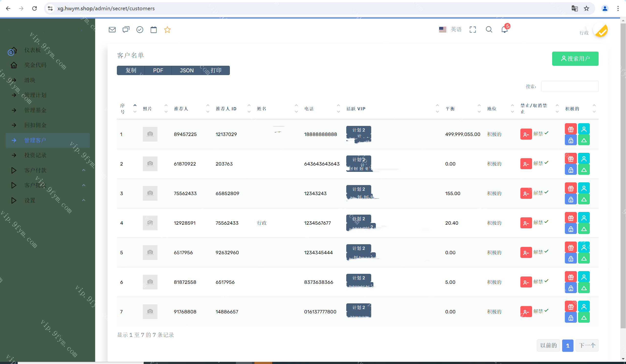
Task: Toggle ban button for customer row 2
Action: click(x=526, y=164)
